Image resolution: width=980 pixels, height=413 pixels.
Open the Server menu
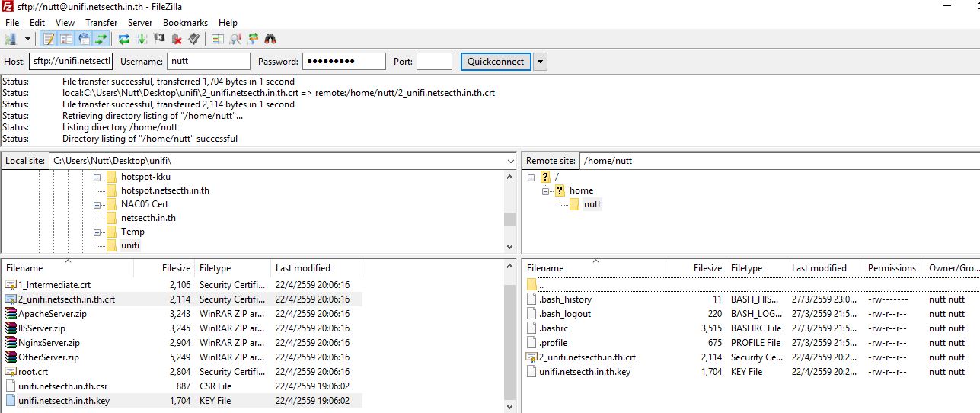[140, 23]
